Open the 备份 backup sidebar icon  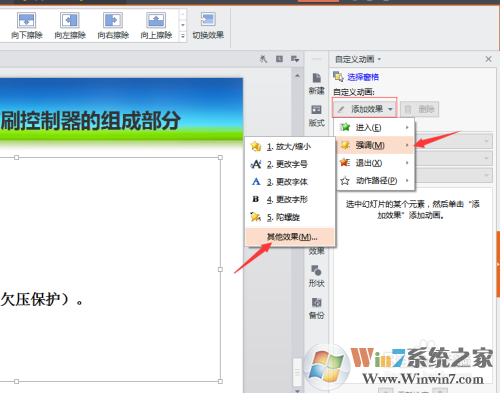[316, 308]
